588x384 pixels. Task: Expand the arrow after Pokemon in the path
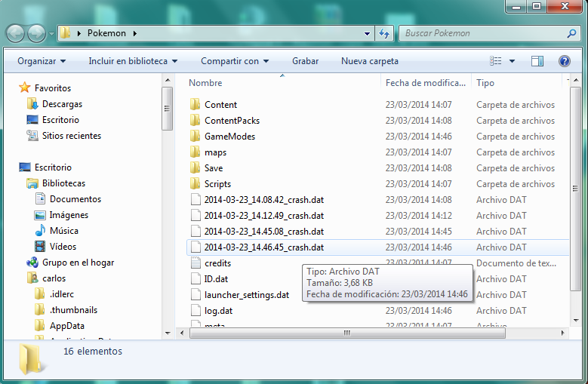135,33
